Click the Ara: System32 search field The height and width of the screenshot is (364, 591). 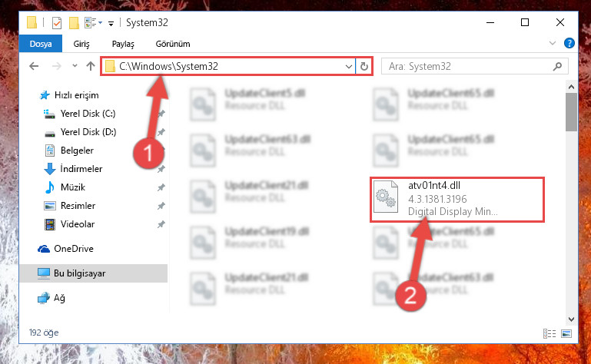tap(467, 67)
